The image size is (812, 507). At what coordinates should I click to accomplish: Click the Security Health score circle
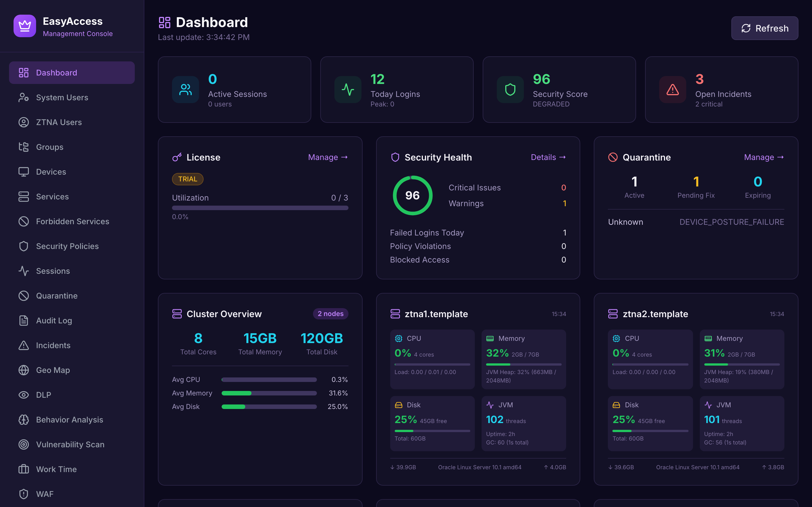[x=413, y=195]
